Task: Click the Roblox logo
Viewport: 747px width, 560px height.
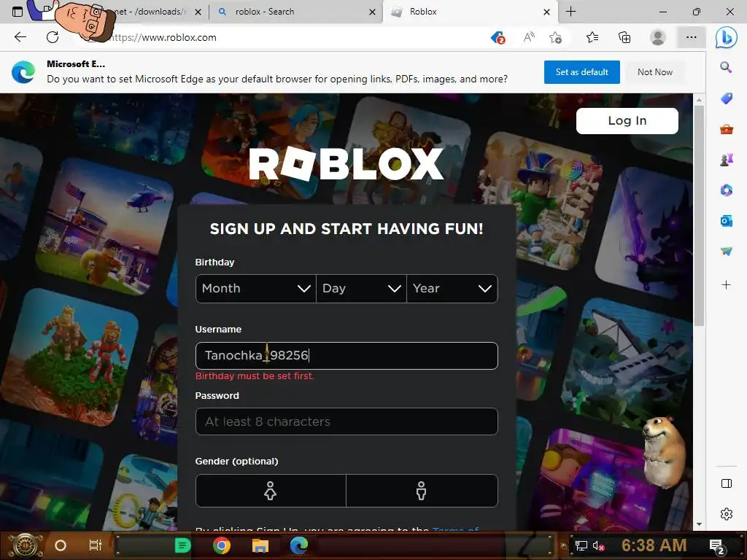Action: (347, 164)
